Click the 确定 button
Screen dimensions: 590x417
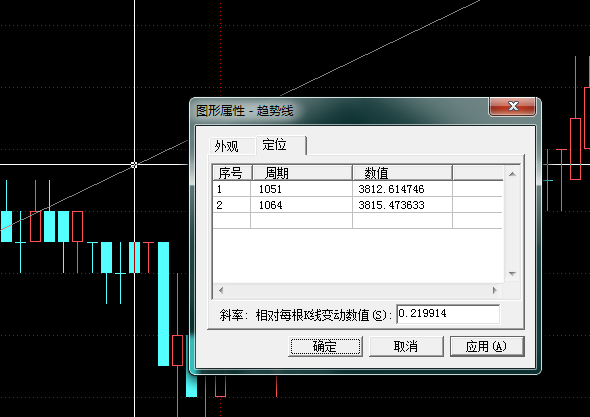(325, 346)
